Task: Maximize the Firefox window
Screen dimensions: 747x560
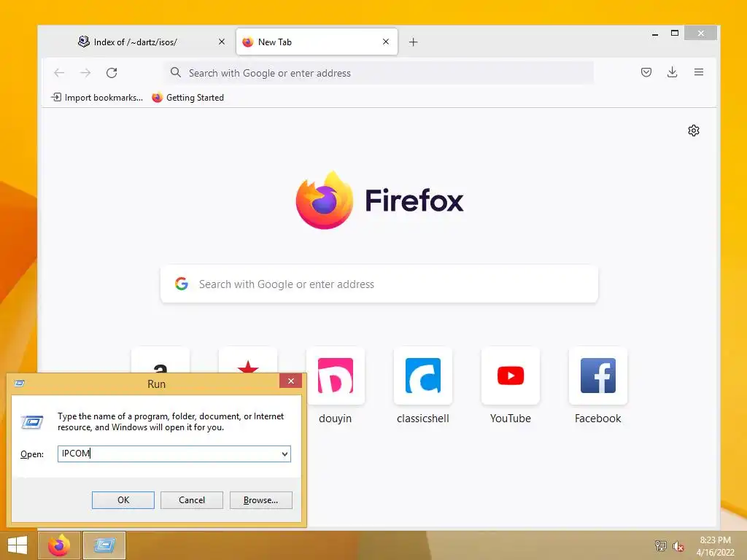Action: (x=675, y=34)
